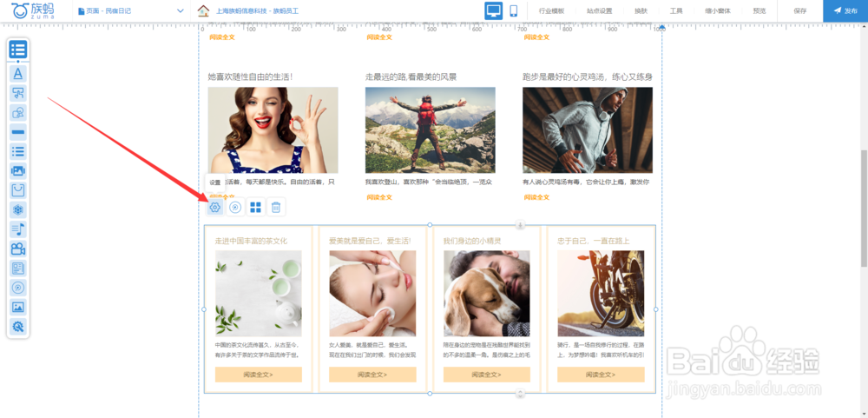Viewport: 868px width, 418px height.
Task: Click the 保存 save button
Action: [800, 10]
